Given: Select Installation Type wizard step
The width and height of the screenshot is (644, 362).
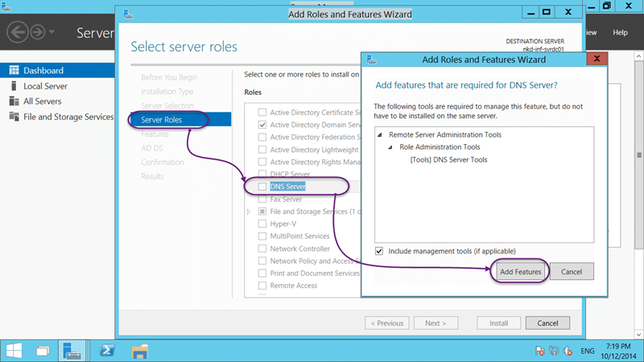Looking at the screenshot, I should coord(167,91).
